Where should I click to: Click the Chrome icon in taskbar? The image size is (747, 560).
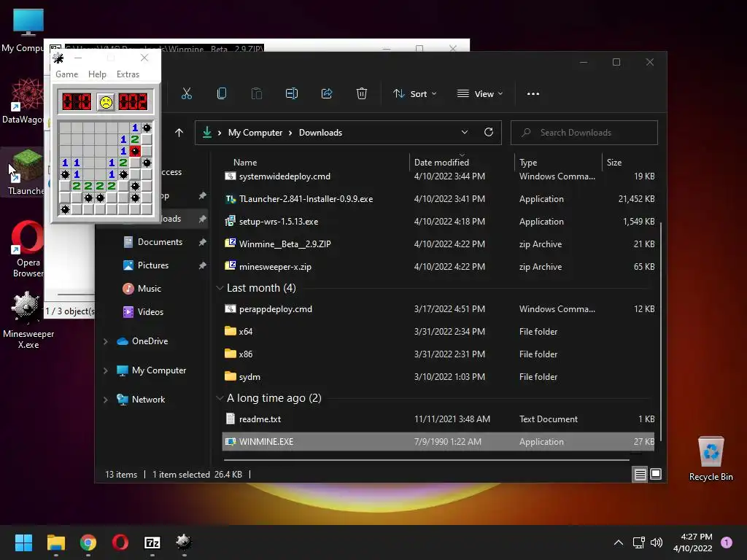(88, 542)
